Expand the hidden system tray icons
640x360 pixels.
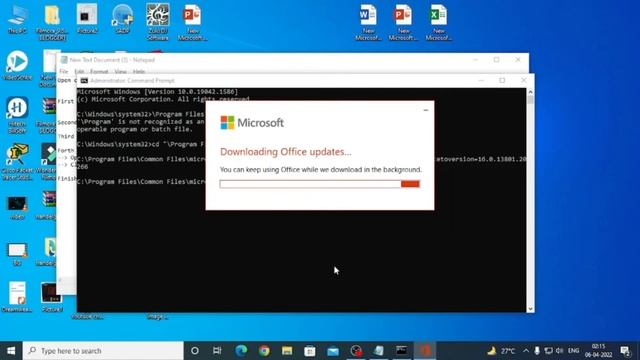[x=526, y=351]
